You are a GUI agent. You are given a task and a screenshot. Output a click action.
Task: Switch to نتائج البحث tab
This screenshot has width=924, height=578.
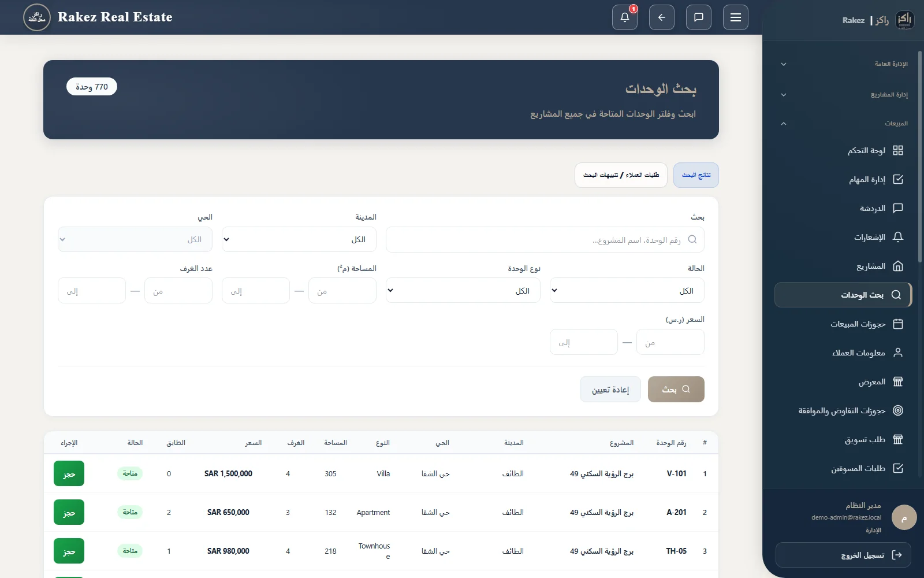pyautogui.click(x=696, y=175)
